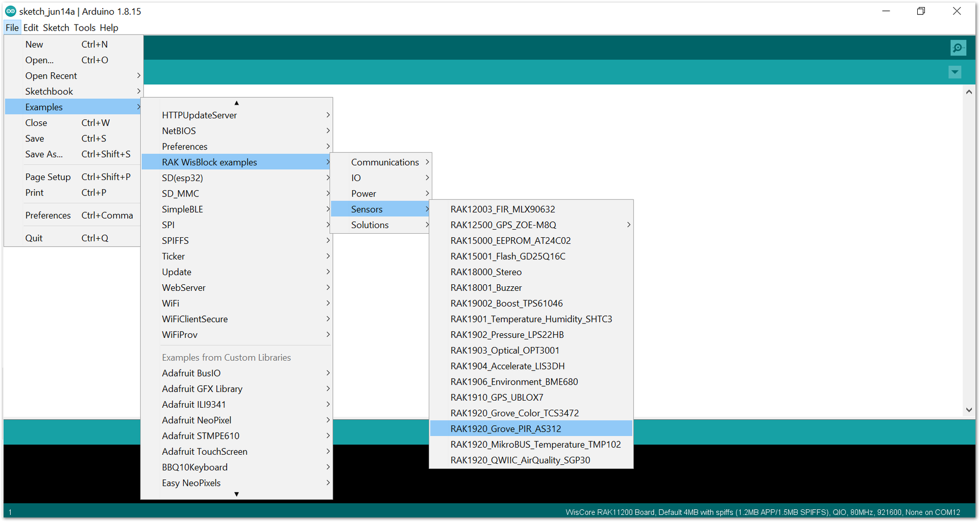This screenshot has height=522, width=980.
Task: Expand the Adafruit BusIO examples
Action: pyautogui.click(x=236, y=374)
